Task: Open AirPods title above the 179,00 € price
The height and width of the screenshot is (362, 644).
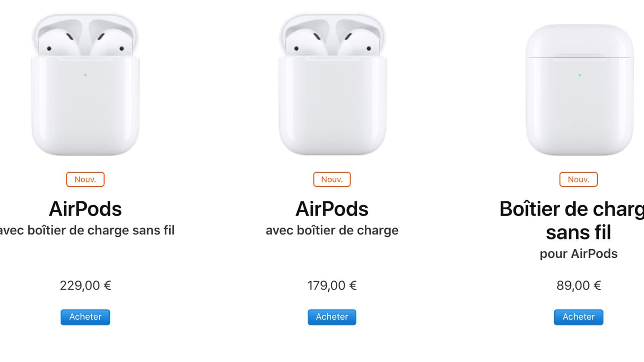Action: (332, 209)
